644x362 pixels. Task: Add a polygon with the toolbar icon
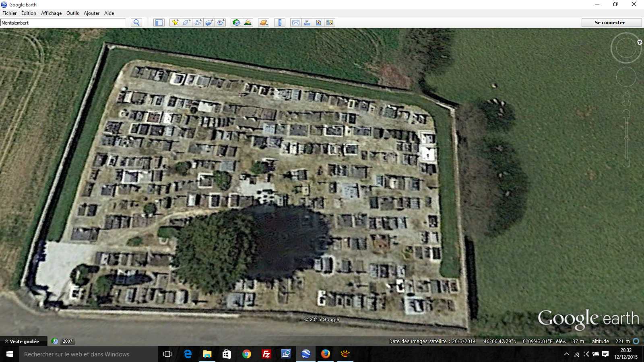pyautogui.click(x=186, y=23)
